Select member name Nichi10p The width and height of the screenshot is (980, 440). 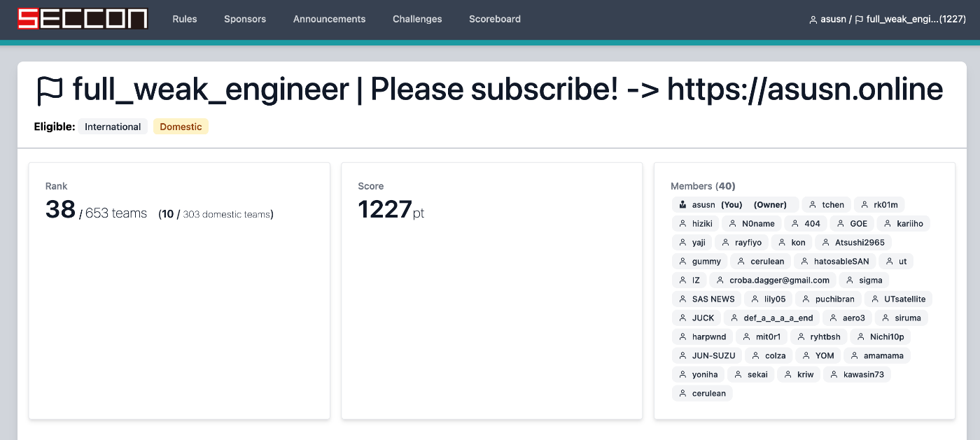tap(887, 337)
